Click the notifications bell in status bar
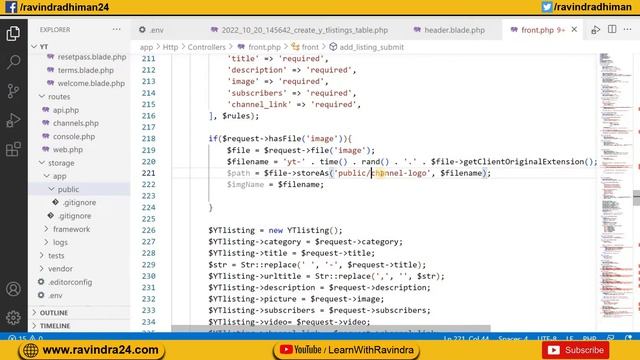This screenshot has height=360, width=640. coord(628,338)
